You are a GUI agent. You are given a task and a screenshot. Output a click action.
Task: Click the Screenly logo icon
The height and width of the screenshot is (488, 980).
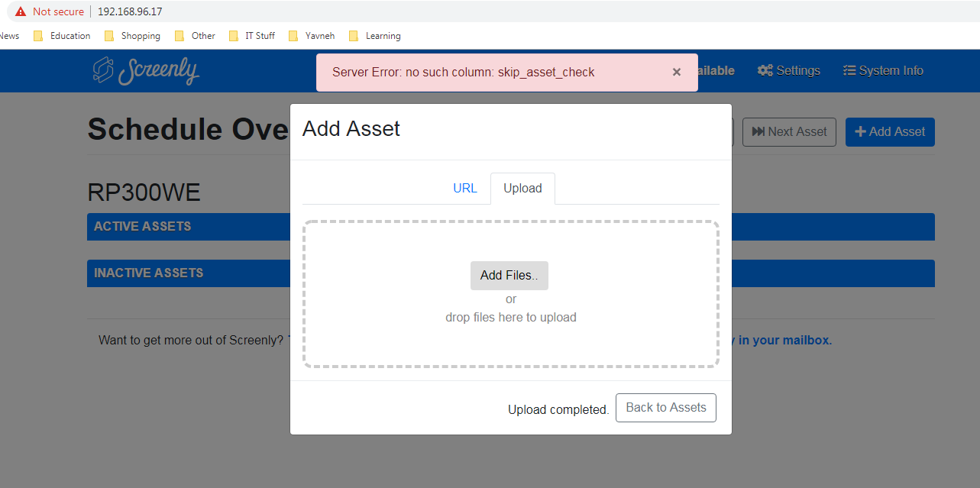pyautogui.click(x=102, y=70)
